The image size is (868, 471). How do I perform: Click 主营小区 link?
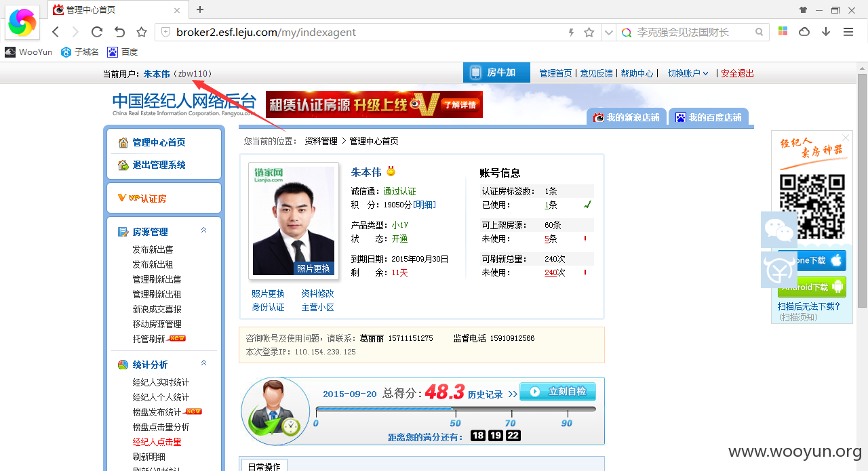coord(317,307)
